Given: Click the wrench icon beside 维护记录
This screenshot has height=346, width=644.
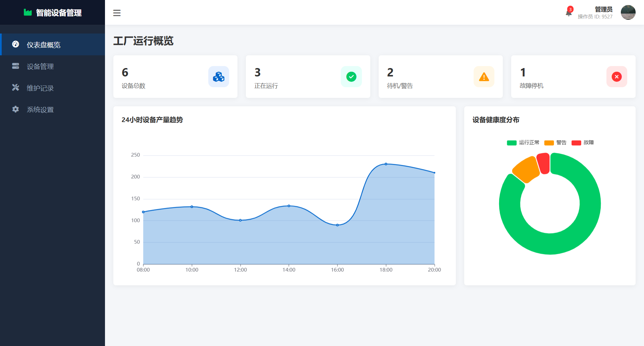Looking at the screenshot, I should pyautogui.click(x=15, y=88).
